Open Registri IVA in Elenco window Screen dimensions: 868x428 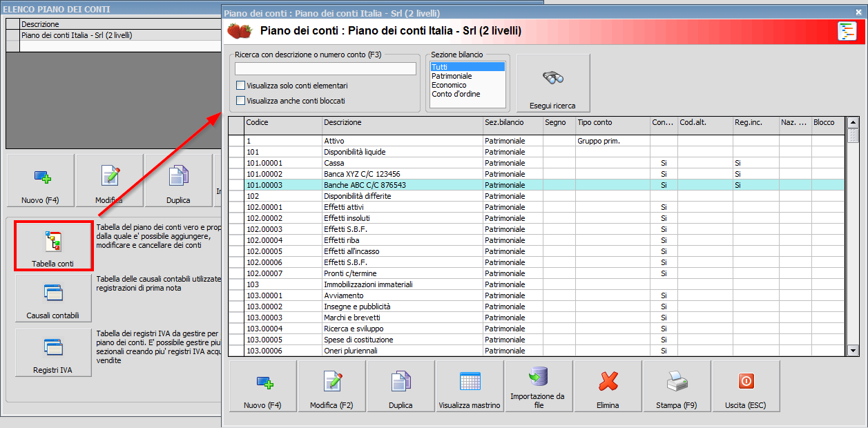click(x=53, y=353)
